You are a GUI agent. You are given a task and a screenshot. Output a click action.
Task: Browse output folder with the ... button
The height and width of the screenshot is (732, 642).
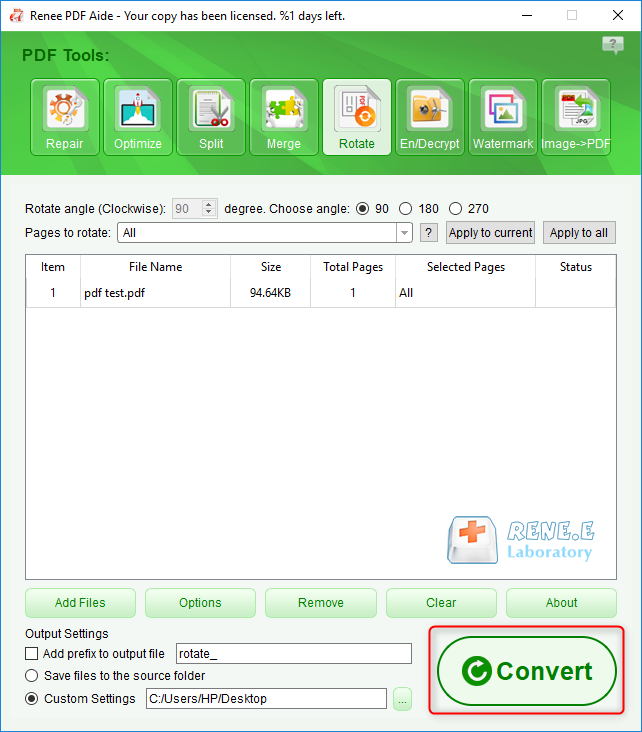tap(402, 699)
